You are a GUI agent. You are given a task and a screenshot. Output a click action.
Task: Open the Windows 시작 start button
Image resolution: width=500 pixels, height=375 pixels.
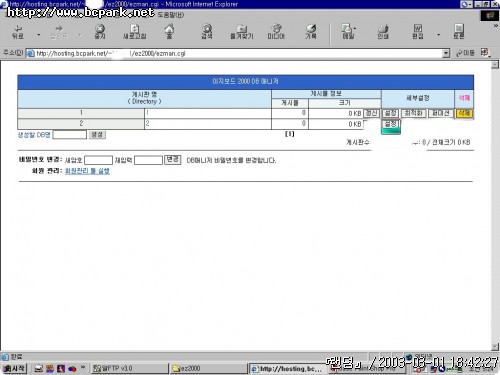[14, 368]
